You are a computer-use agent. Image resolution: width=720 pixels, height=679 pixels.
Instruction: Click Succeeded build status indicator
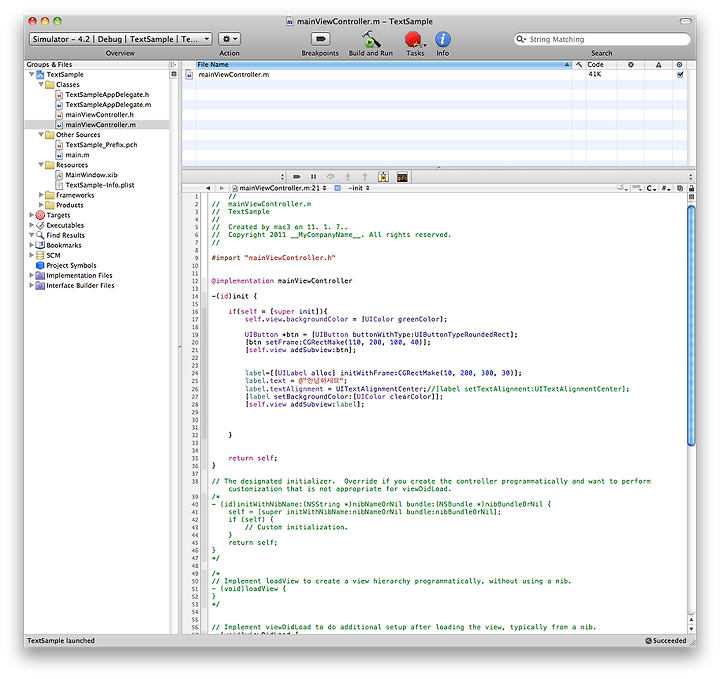click(x=666, y=640)
